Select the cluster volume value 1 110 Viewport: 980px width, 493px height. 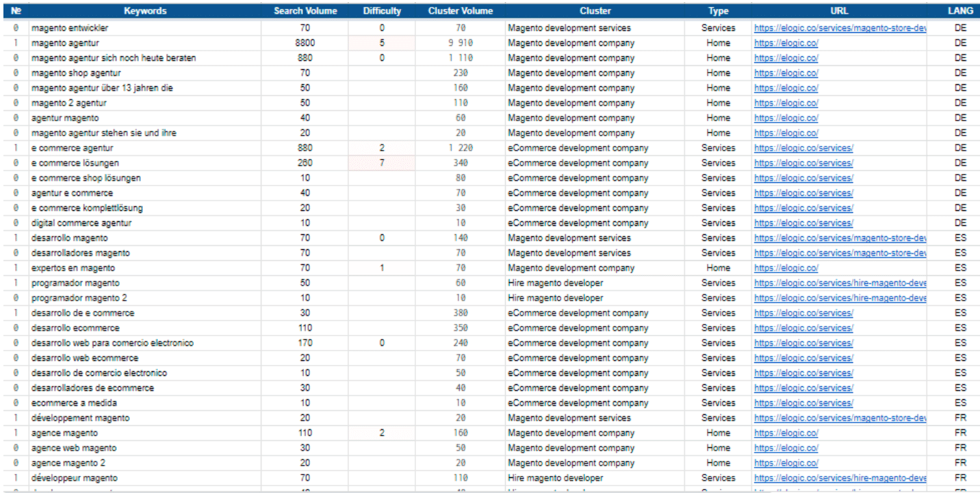coord(461,58)
